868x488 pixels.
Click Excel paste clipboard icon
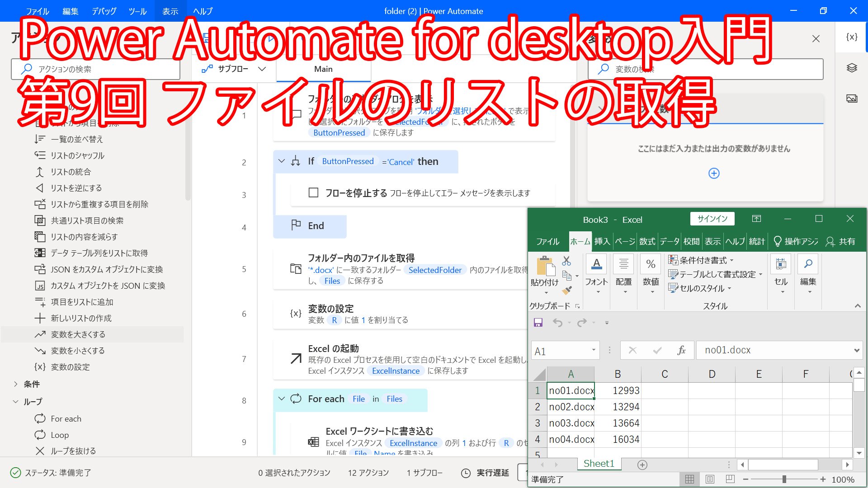[545, 266]
